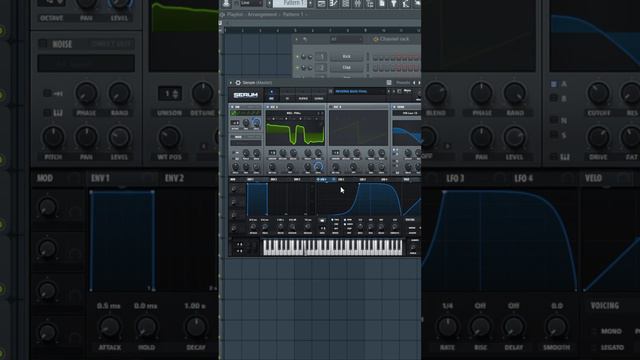Mute the Clap channel LED
Image resolution: width=640 pixels, height=360 pixels.
[x=297, y=67]
